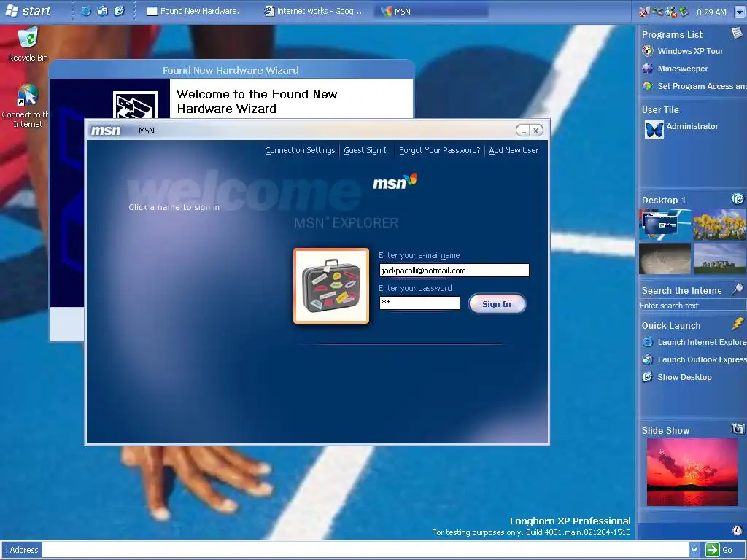Viewport: 747px width, 560px height.
Task: Click the sidebar Enter search text field
Action: [x=692, y=306]
